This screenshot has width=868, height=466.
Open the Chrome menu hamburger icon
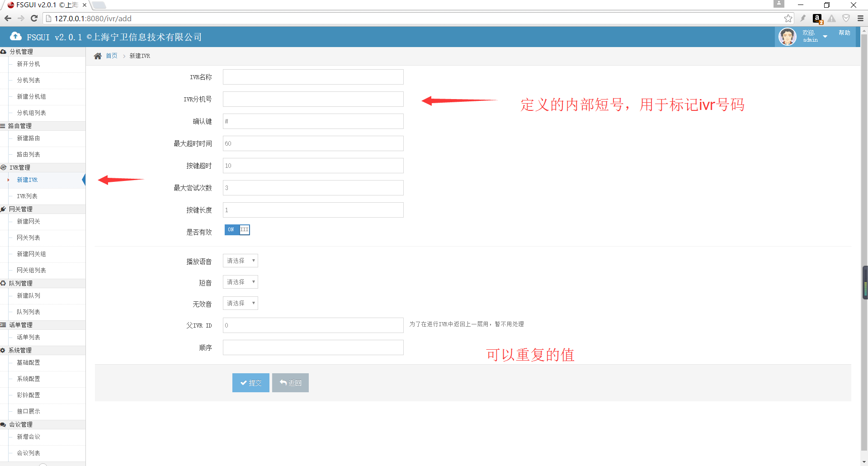coord(860,19)
